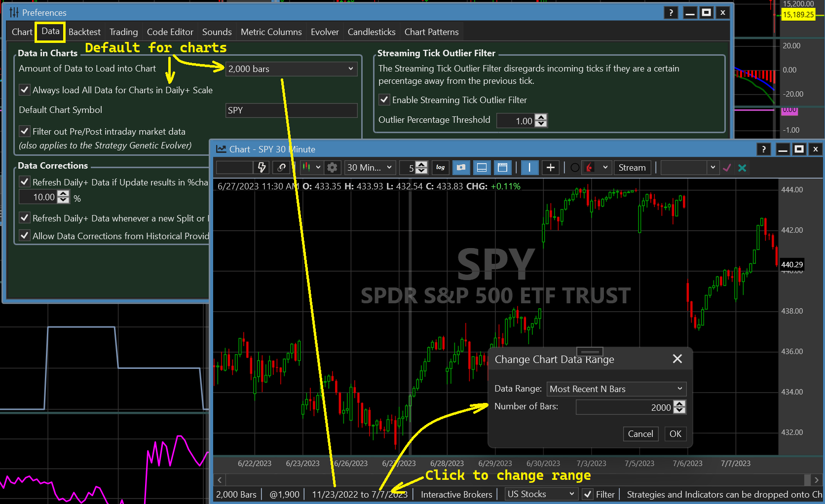Viewport: 825px width, 504px height.
Task: Minimize the Preferences window
Action: [690, 12]
